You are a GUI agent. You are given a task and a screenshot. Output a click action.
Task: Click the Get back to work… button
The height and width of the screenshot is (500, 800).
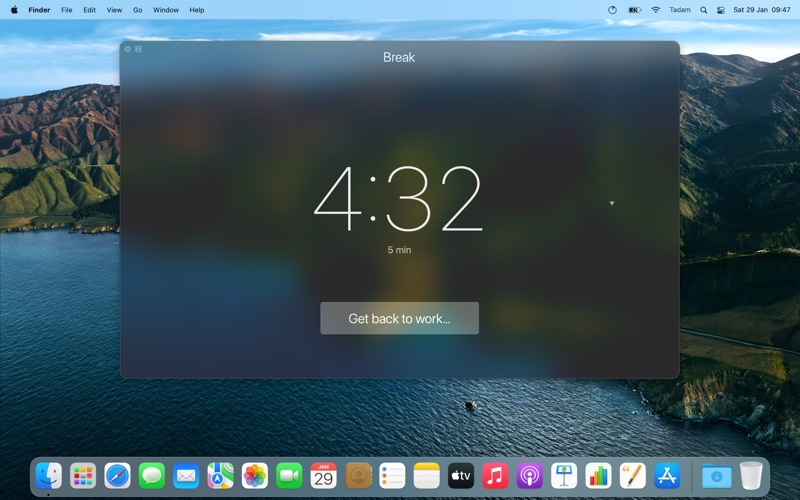click(x=399, y=318)
